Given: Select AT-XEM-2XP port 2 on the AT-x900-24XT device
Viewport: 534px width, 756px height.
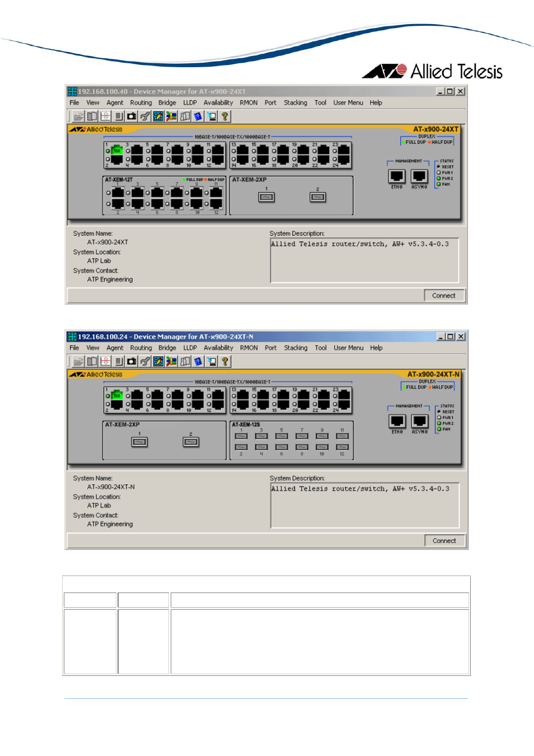Looking at the screenshot, I should point(318,197).
